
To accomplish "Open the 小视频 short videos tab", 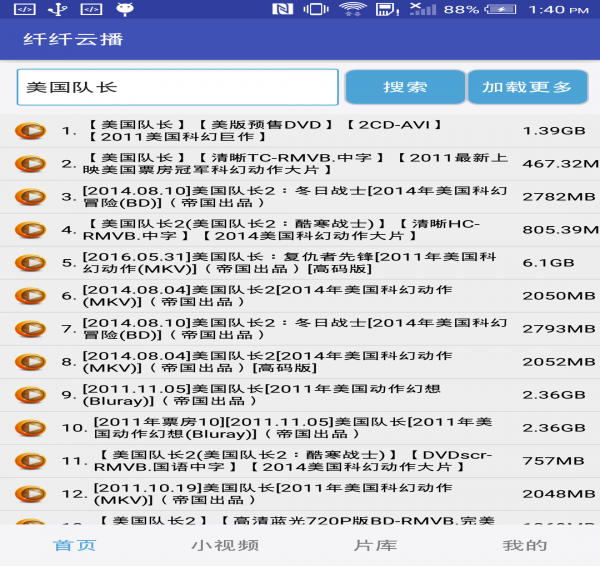I will [225, 545].
